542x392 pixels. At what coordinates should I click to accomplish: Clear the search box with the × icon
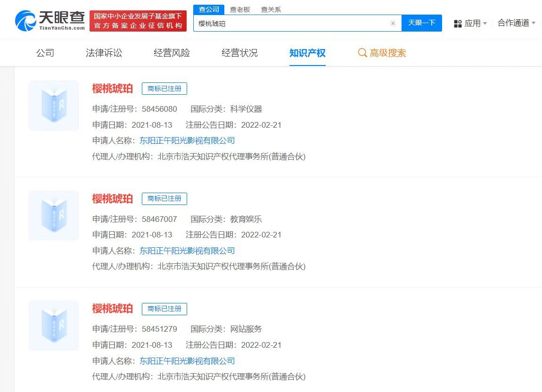[394, 23]
